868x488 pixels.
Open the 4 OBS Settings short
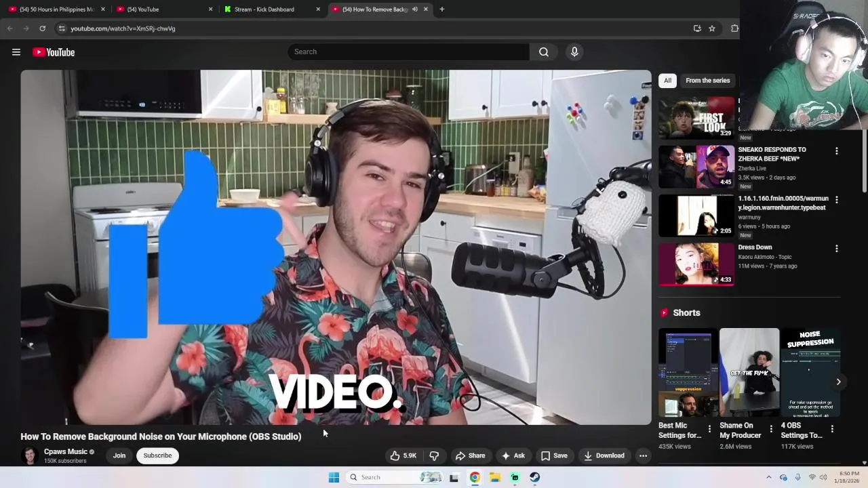pos(810,373)
